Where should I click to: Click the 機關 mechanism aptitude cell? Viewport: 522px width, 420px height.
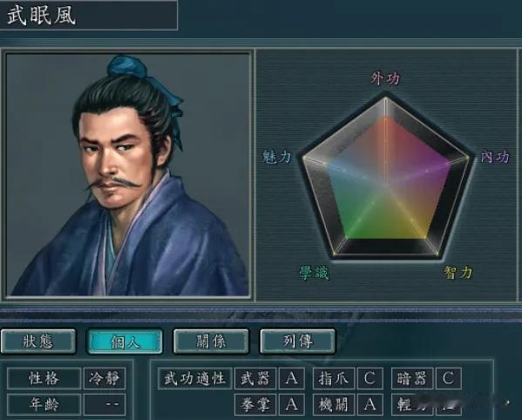(334, 404)
